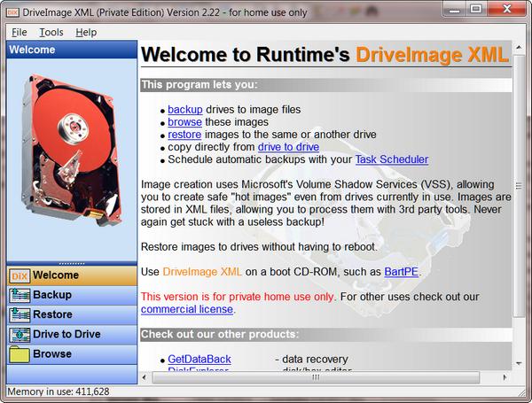Follow the backup hyperlink
Image resolution: width=532 pixels, height=403 pixels.
coord(185,110)
